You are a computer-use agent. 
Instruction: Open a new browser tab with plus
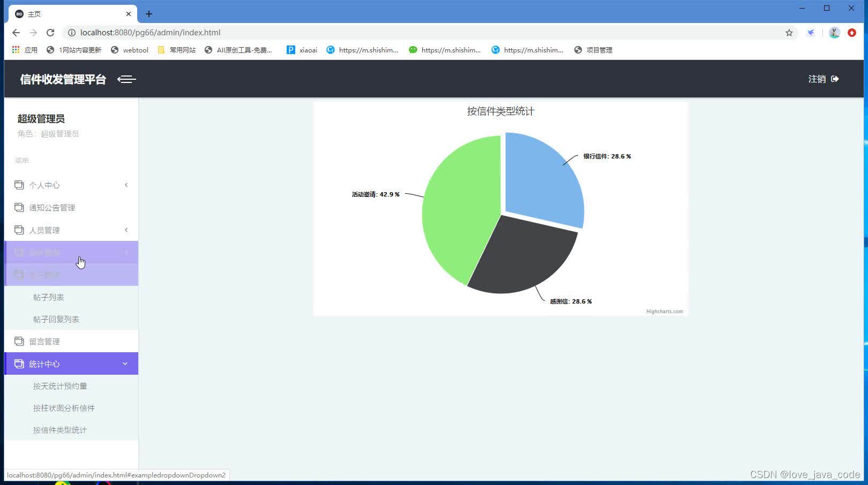(x=149, y=14)
